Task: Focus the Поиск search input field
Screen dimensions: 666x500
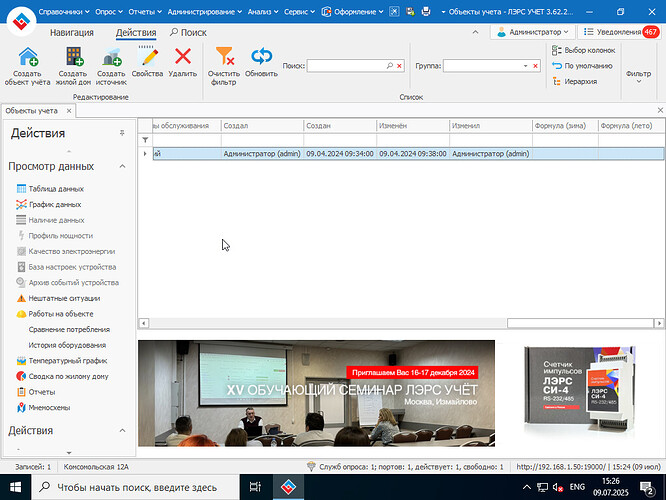Action: click(347, 66)
